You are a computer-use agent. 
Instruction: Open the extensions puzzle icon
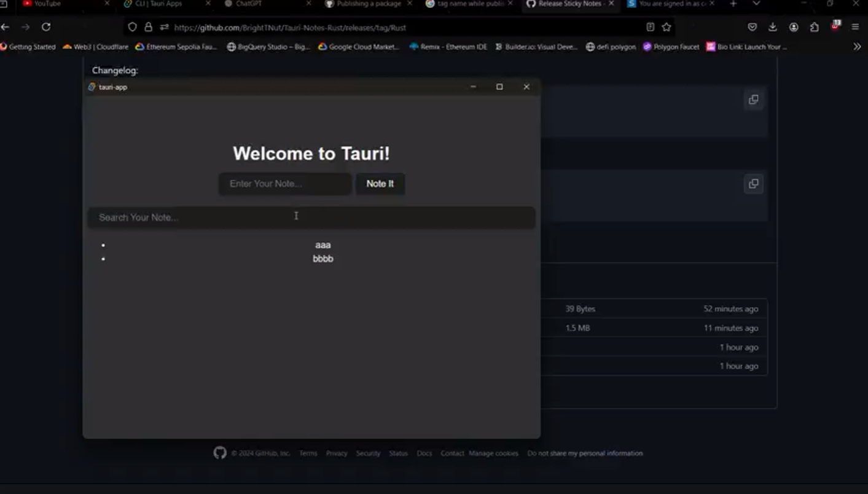[x=815, y=27]
